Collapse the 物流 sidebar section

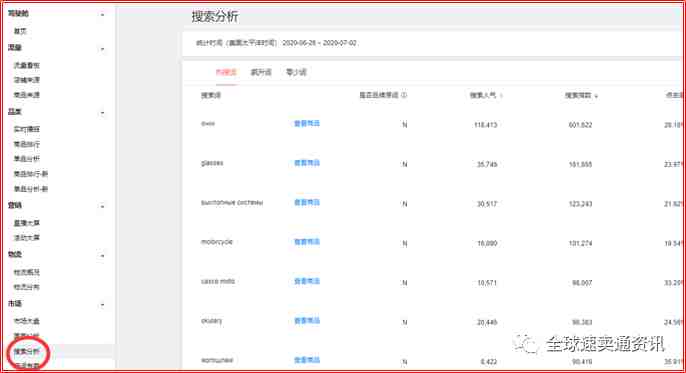pyautogui.click(x=102, y=256)
